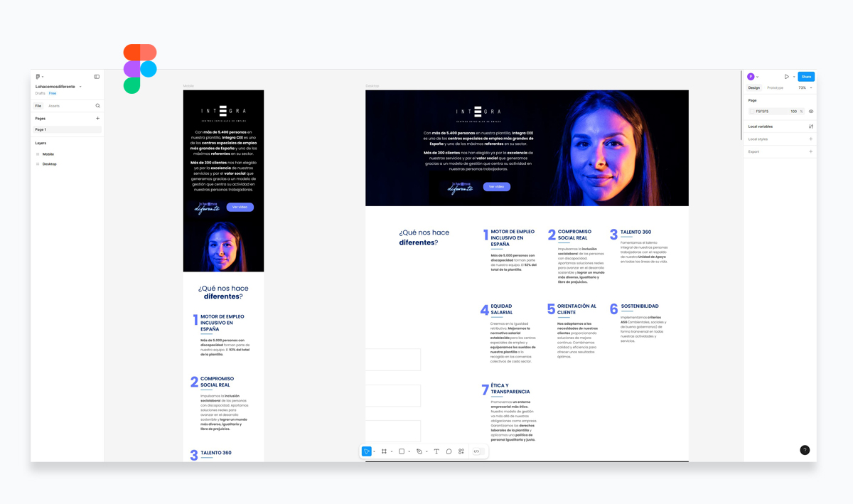The width and height of the screenshot is (853, 504).
Task: Open the Figma main menu
Action: tap(38, 77)
